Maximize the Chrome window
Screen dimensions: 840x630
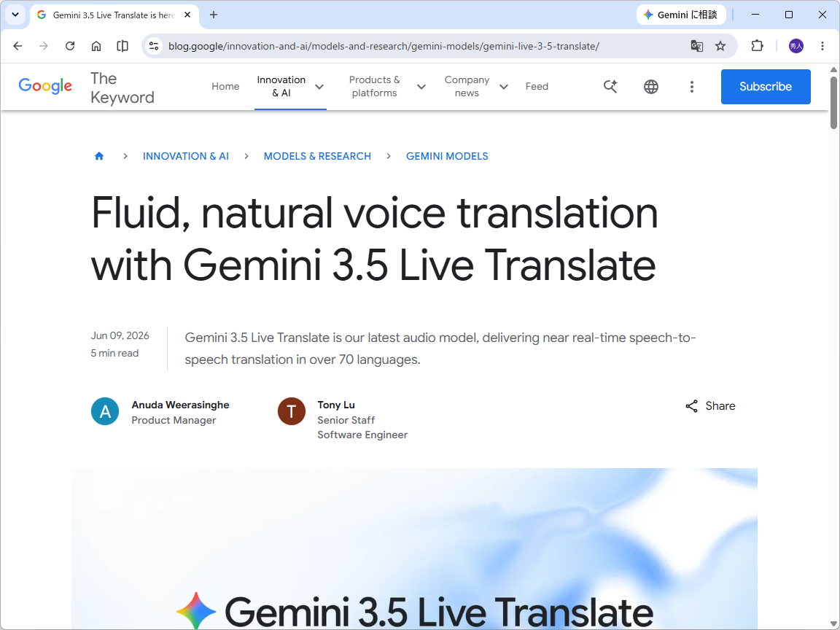tap(788, 15)
